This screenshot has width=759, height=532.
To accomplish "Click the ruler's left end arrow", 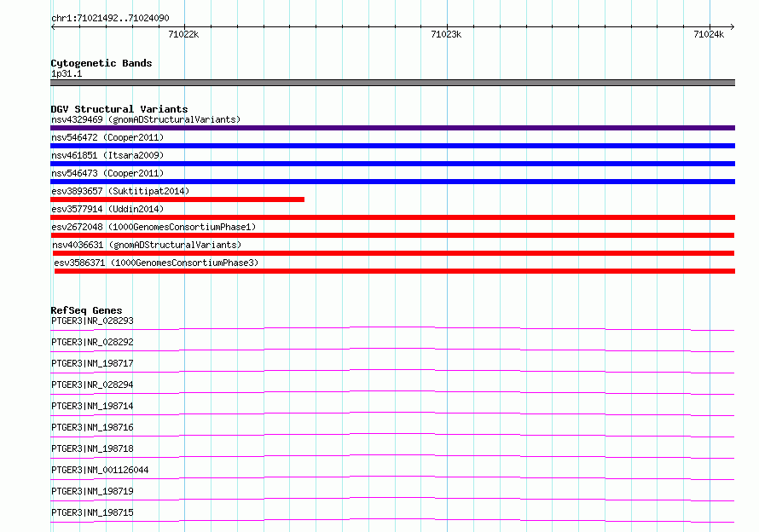I will click(x=53, y=26).
